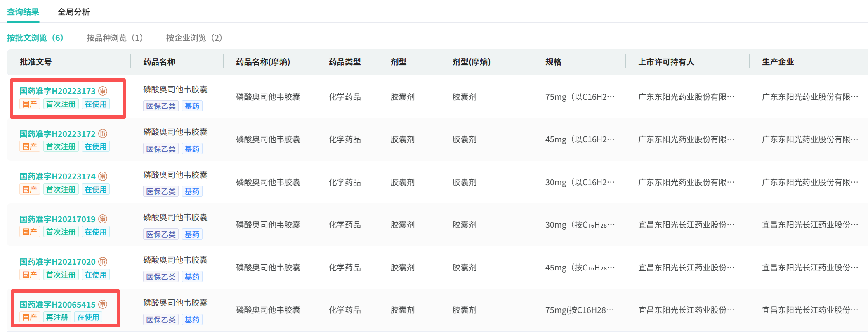Click 再注册 tag under 国药准字H20065415
This screenshot has width=868, height=334.
pos(57,317)
